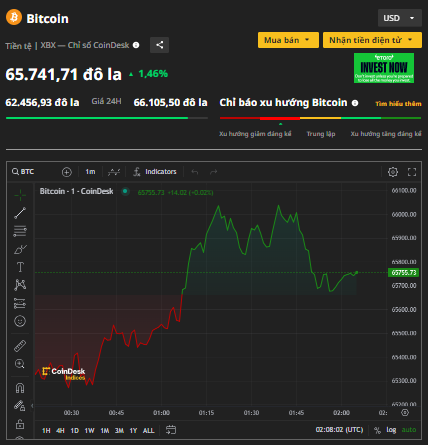
Task: Click the BTC symbol search
Action: [23, 172]
